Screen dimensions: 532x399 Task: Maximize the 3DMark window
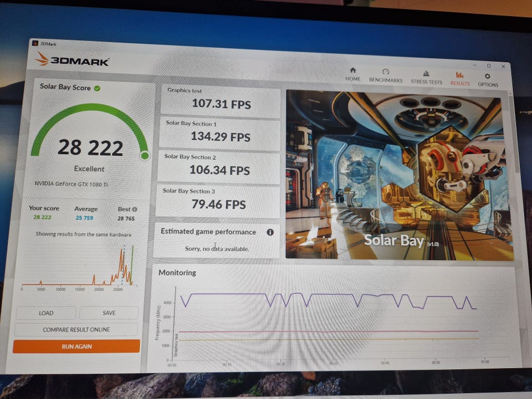pyautogui.click(x=489, y=65)
